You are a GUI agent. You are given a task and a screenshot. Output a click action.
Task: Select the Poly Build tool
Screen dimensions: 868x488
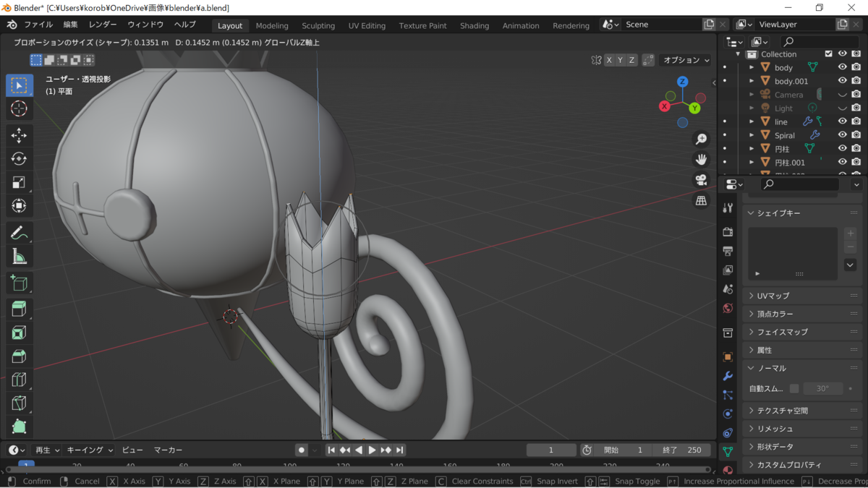20,427
